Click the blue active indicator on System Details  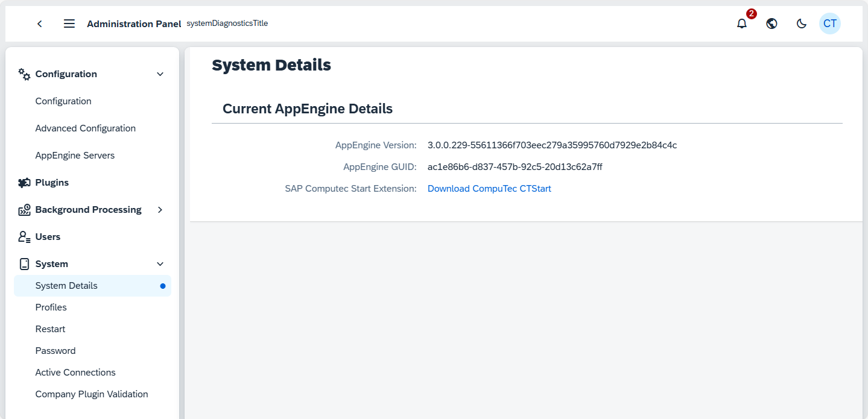click(162, 287)
